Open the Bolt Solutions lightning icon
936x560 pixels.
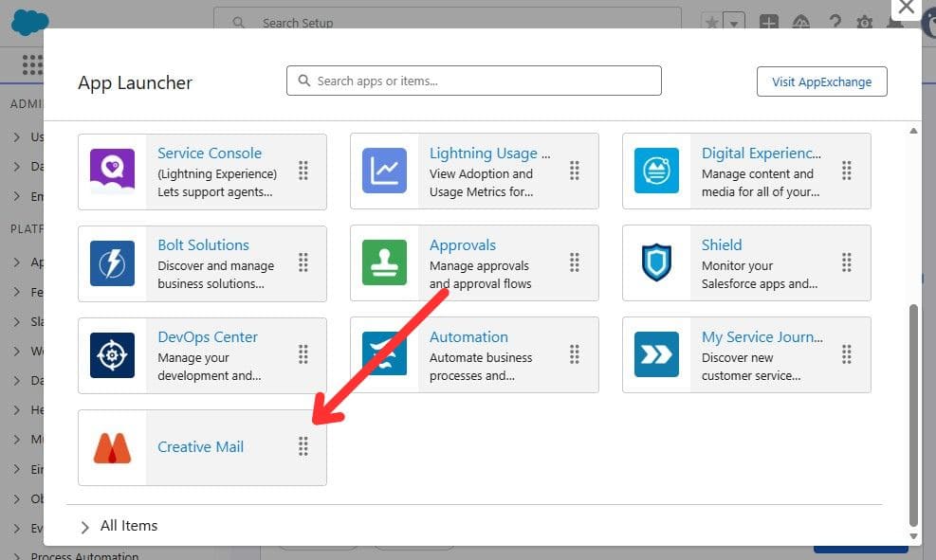tap(112, 263)
